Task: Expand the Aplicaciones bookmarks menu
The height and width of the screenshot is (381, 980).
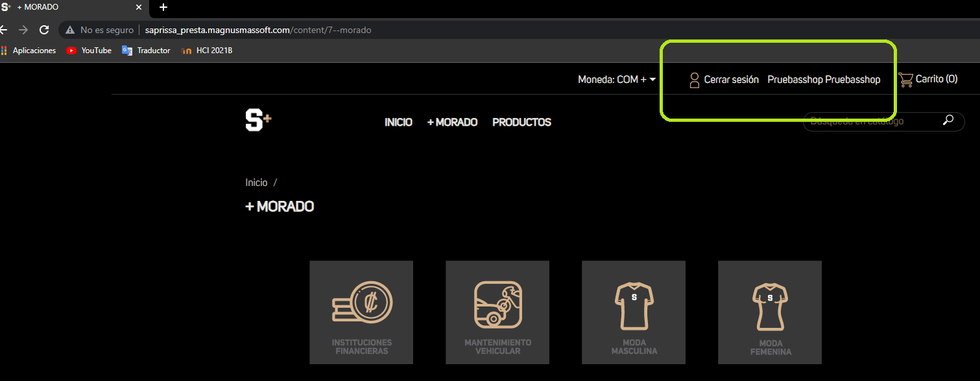Action: click(29, 50)
